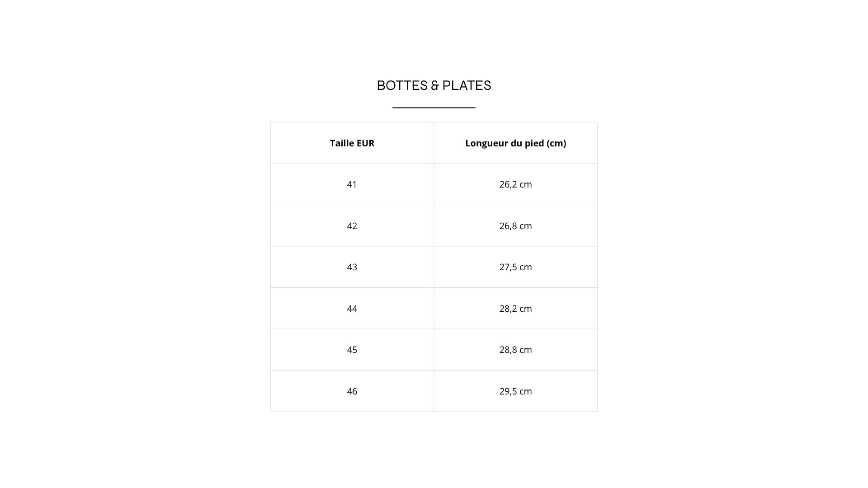The width and height of the screenshot is (868, 488).
Task: Select the size 44 cell
Action: click(352, 309)
